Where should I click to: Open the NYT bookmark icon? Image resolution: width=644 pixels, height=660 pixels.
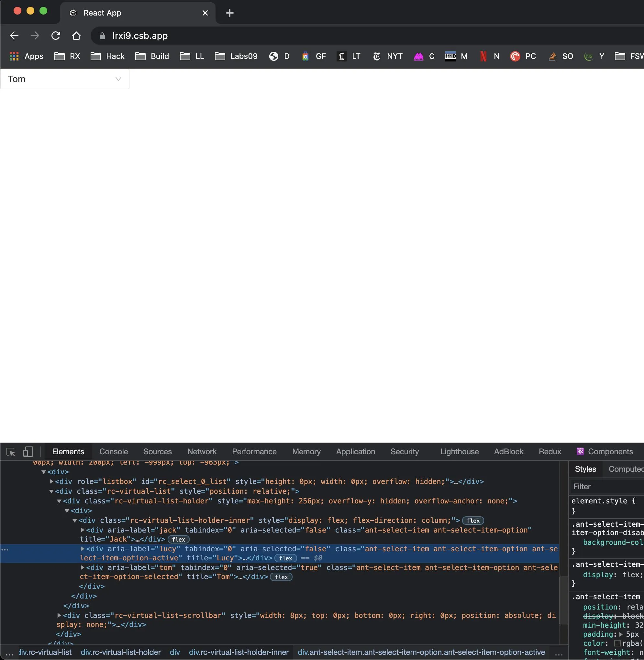point(376,56)
